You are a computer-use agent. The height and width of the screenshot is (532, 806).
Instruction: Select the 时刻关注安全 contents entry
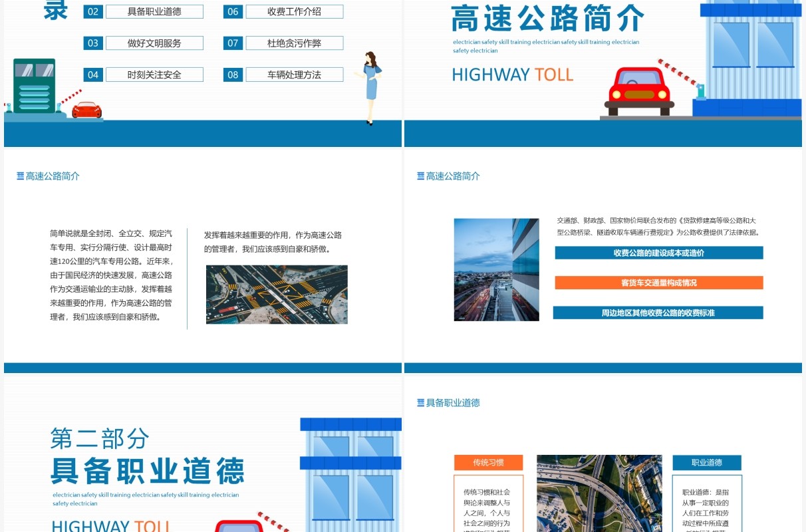point(154,74)
